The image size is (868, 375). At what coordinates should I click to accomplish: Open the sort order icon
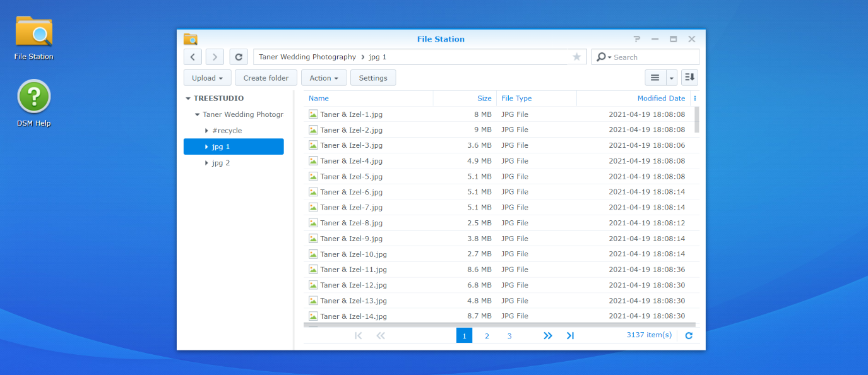tap(689, 78)
